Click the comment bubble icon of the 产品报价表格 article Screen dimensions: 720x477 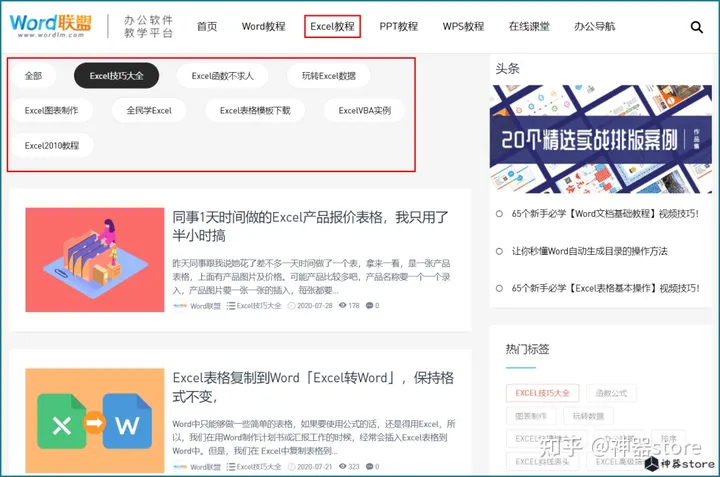click(x=369, y=305)
